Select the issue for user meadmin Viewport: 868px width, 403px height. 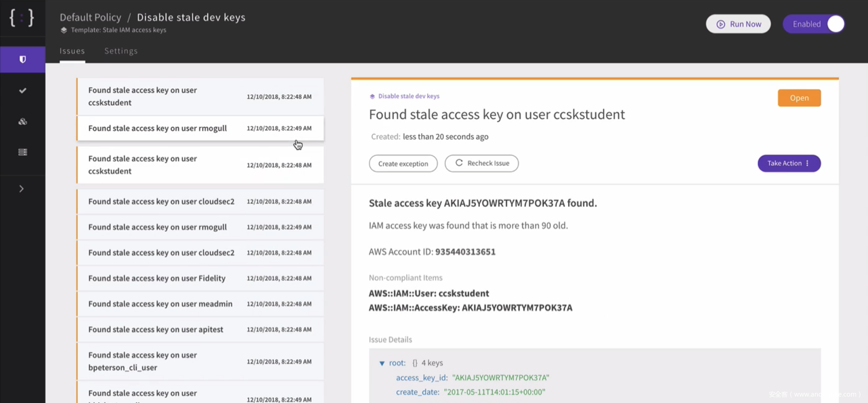[200, 304]
